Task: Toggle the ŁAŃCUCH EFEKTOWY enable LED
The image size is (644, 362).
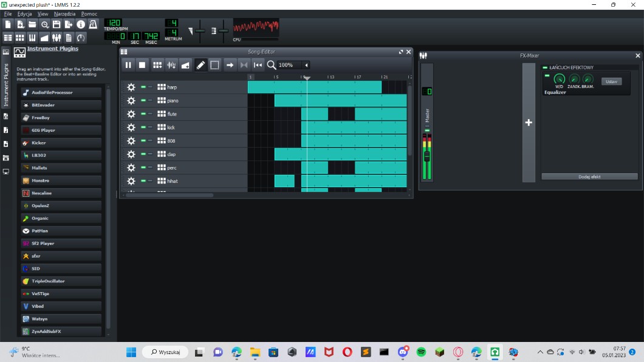Action: tap(545, 67)
